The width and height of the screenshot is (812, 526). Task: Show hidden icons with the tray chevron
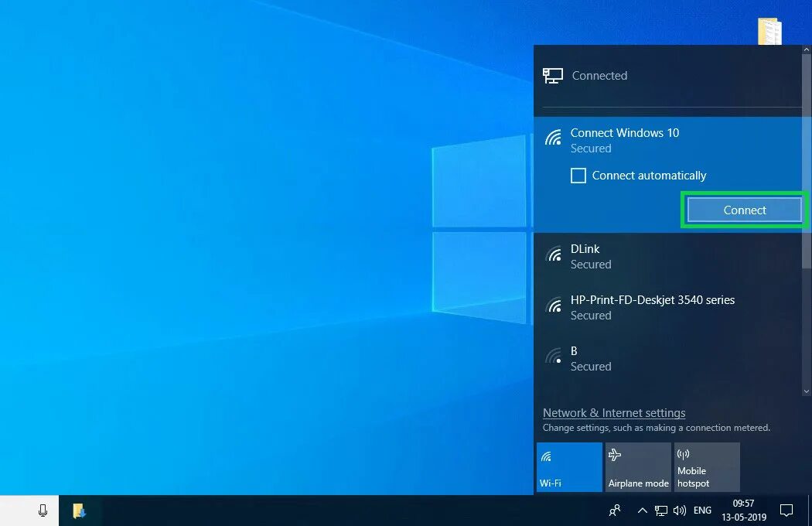tap(642, 511)
